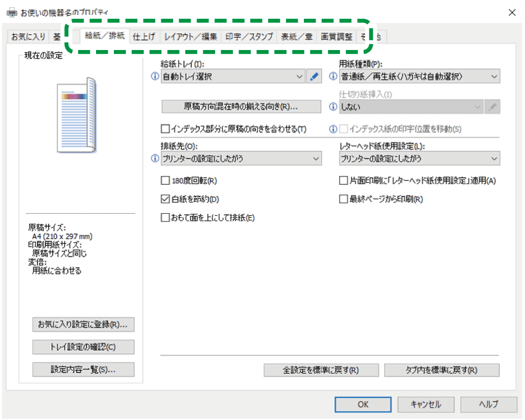Image resolution: width=525 pixels, height=420 pixels.
Task: Open the 給紙トレイ dropdown list
Action: 232,77
